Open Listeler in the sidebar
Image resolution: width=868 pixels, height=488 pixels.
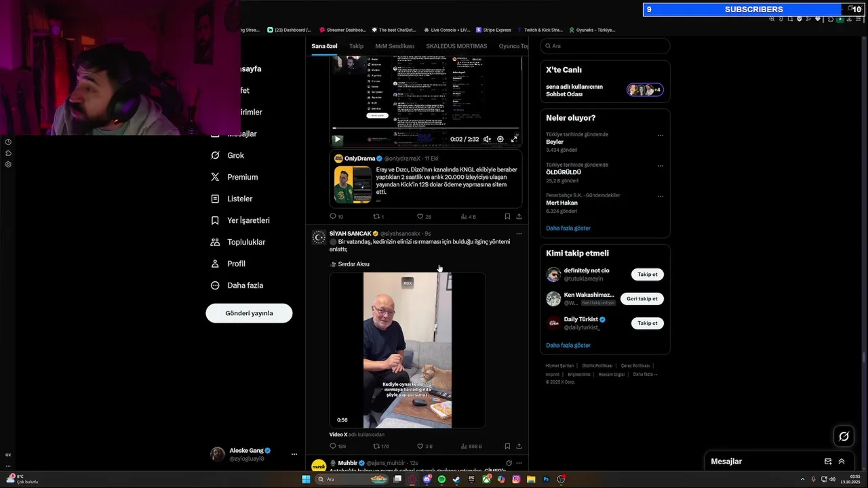pos(231,199)
